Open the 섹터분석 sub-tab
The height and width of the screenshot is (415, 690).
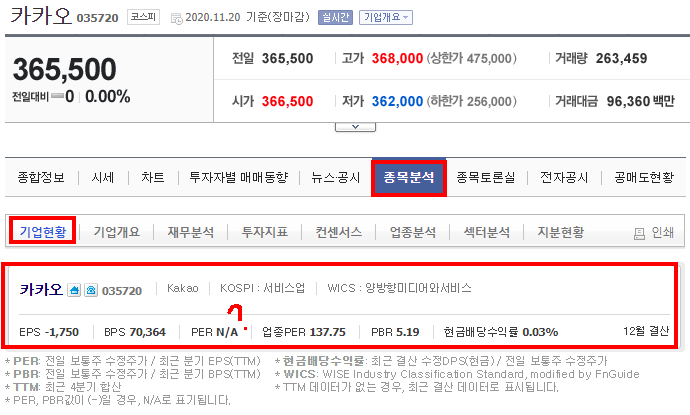(487, 231)
